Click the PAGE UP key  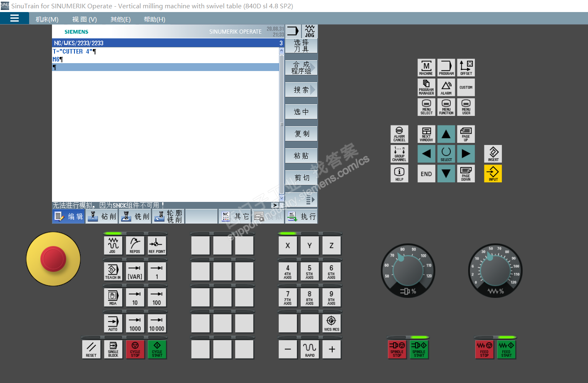point(466,134)
